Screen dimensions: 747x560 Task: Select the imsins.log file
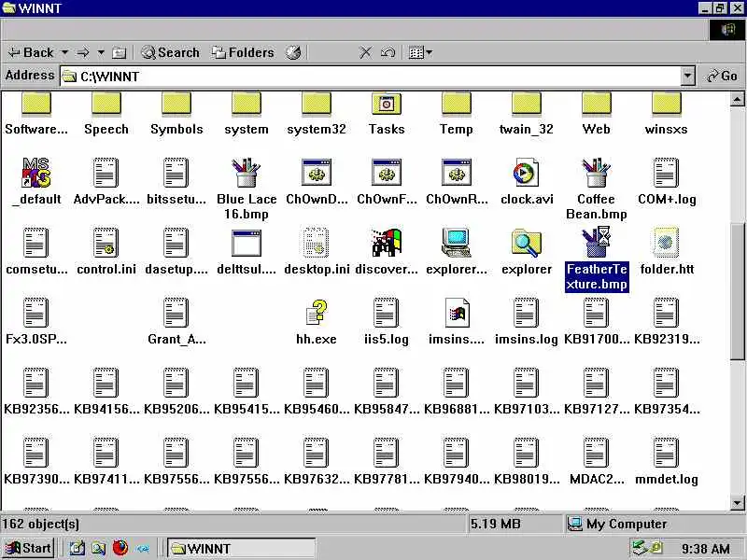(x=527, y=321)
